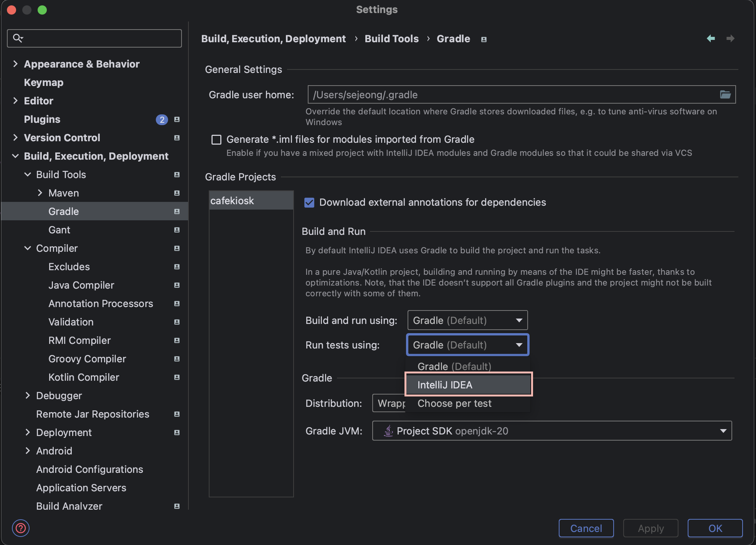Viewport: 756px width, 545px height.
Task: Collapse the Compiler tree node
Action: coord(28,248)
